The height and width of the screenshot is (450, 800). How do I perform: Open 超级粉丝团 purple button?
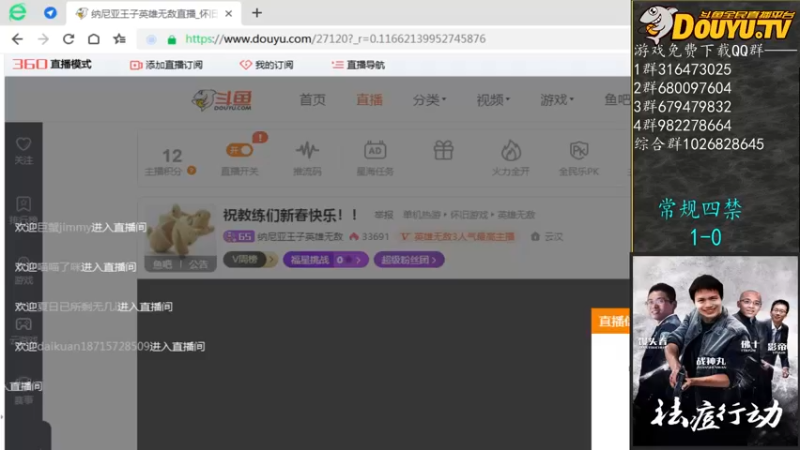(409, 260)
